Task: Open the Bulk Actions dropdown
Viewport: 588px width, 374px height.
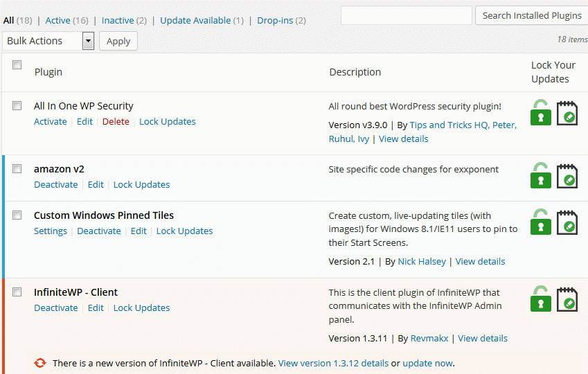Action: tap(48, 41)
